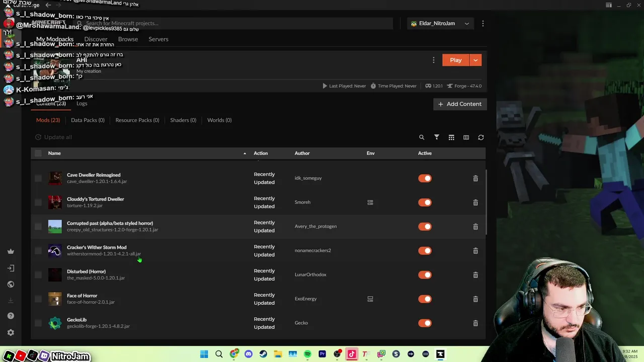
Task: Expand the Play button dropdown arrow
Action: (x=475, y=60)
